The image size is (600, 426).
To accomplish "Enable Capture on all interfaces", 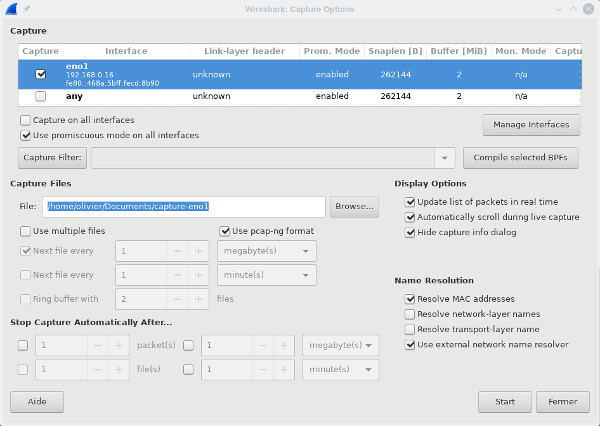I will coord(25,120).
